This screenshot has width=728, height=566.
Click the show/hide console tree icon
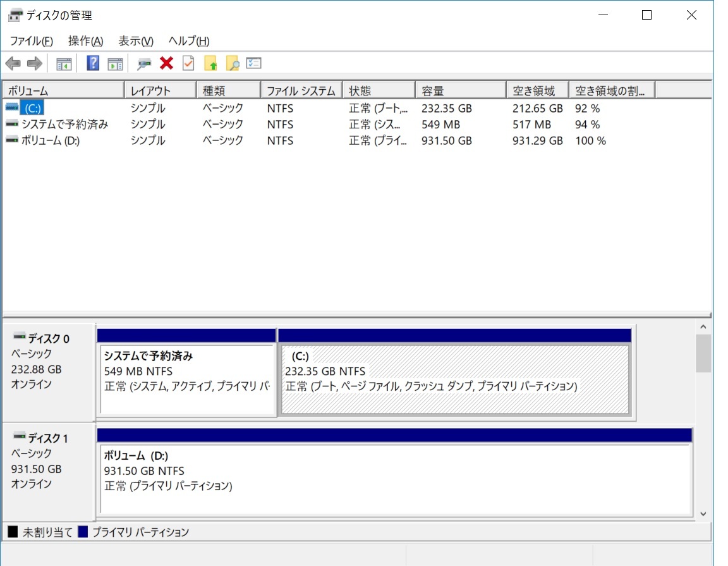[64, 63]
